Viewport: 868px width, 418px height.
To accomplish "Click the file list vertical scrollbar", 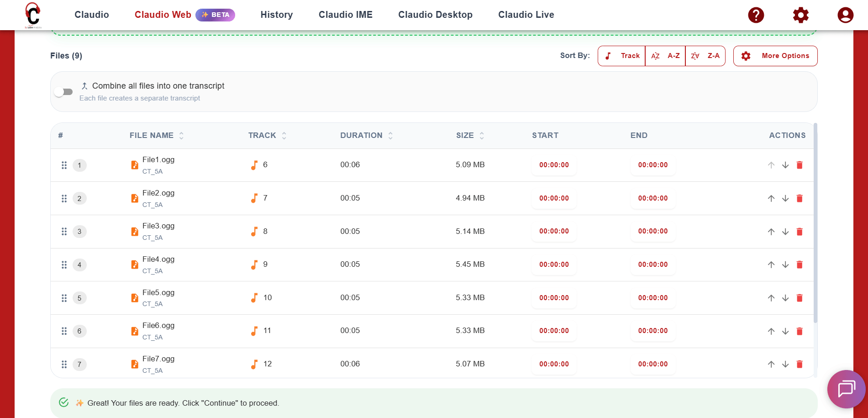I will tap(815, 223).
